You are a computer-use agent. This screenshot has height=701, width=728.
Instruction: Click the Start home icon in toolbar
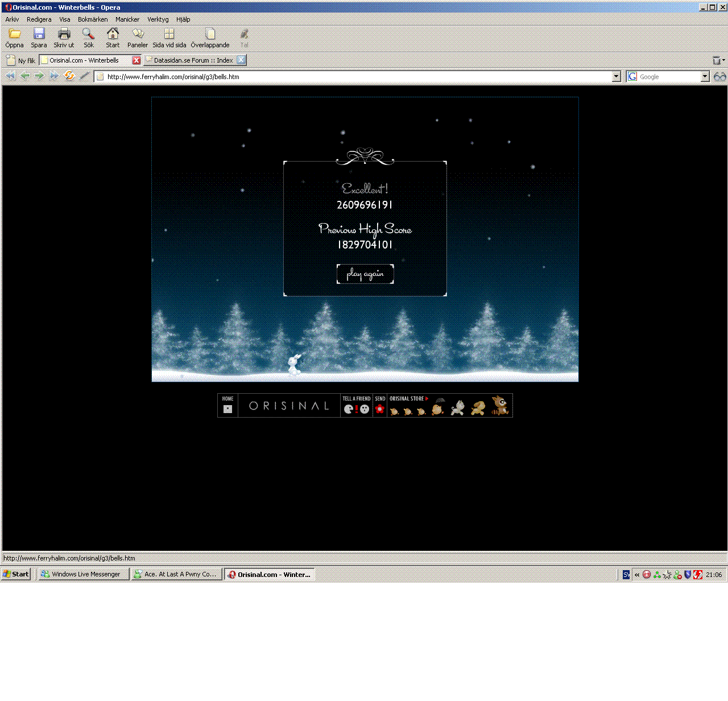coord(113,34)
